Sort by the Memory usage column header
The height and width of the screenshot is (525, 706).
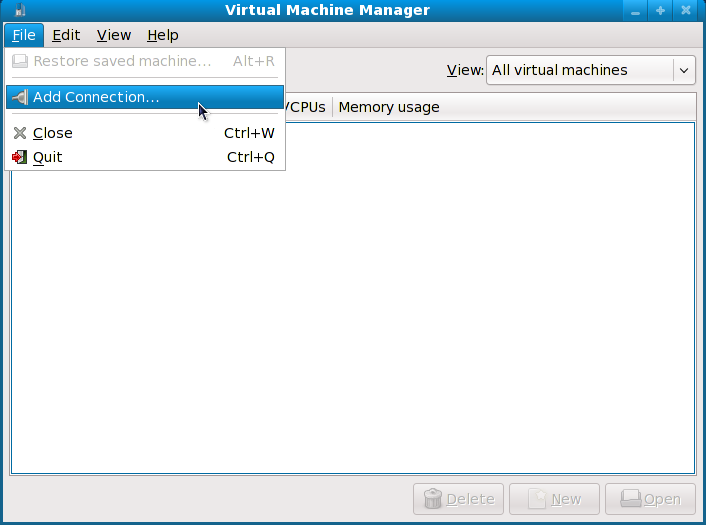(389, 107)
